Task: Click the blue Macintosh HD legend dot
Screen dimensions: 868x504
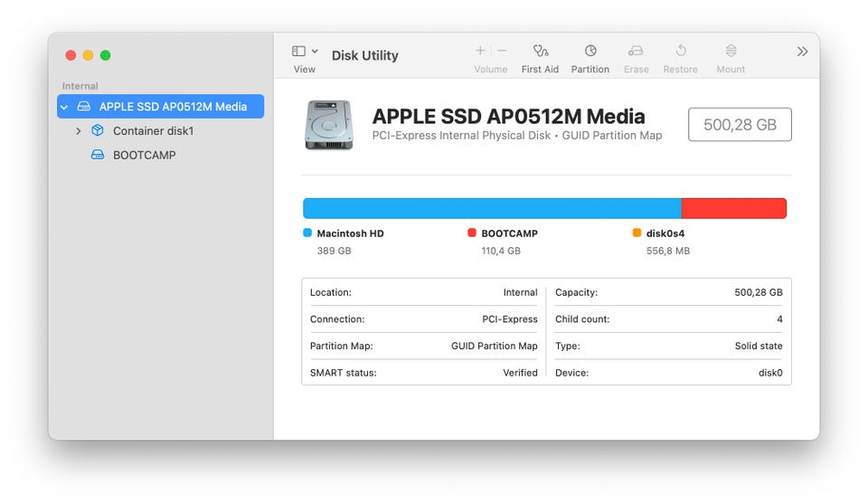Action: (307, 233)
